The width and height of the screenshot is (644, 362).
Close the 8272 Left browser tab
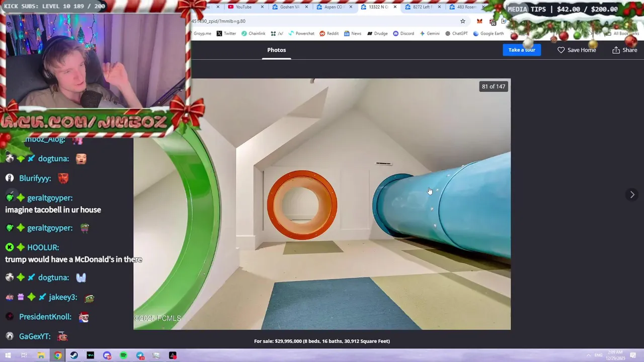(439, 7)
